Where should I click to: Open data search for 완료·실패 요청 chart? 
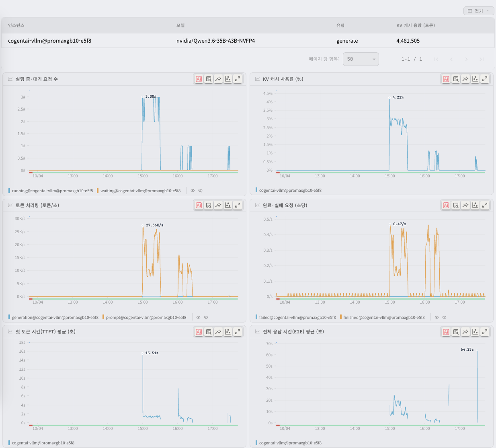coord(456,205)
